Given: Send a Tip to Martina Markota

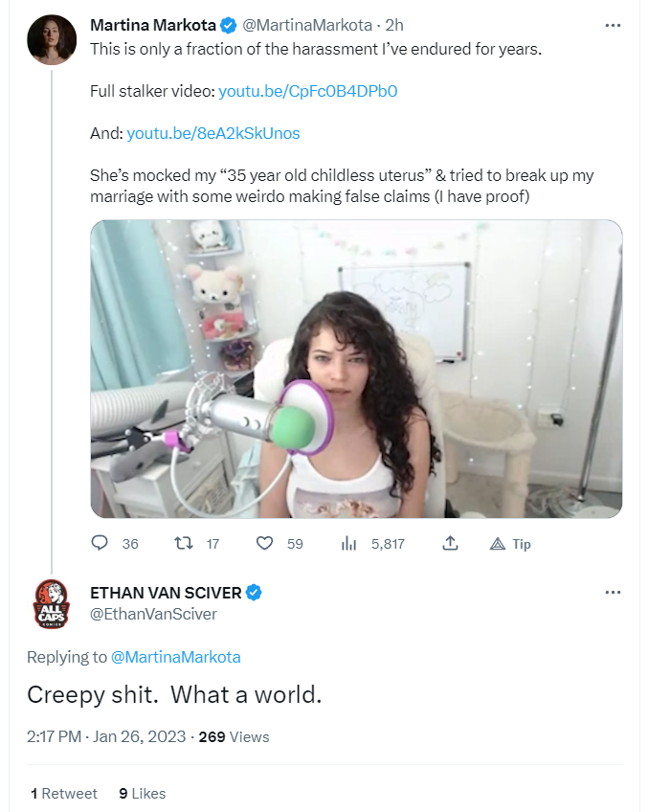Looking at the screenshot, I should pyautogui.click(x=510, y=544).
